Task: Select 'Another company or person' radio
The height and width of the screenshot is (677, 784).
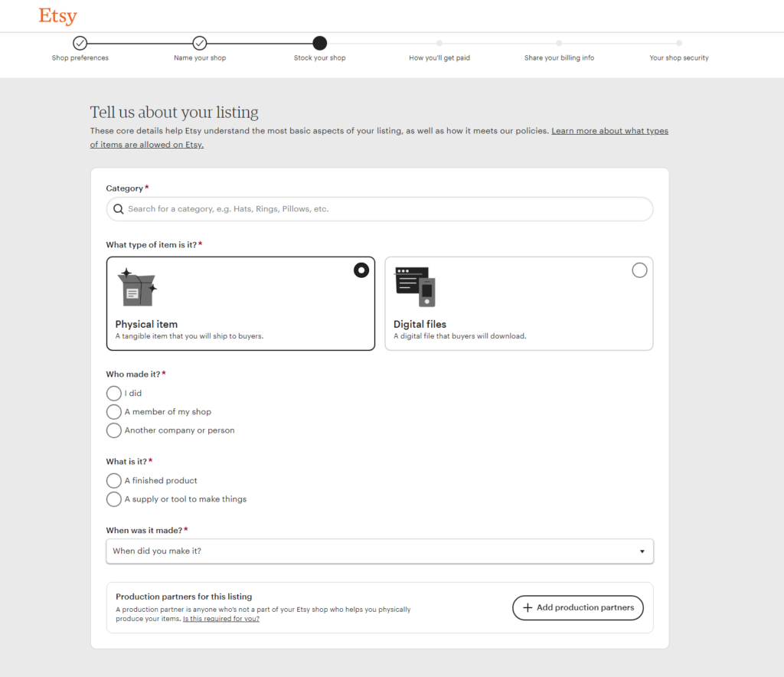Action: click(x=113, y=430)
